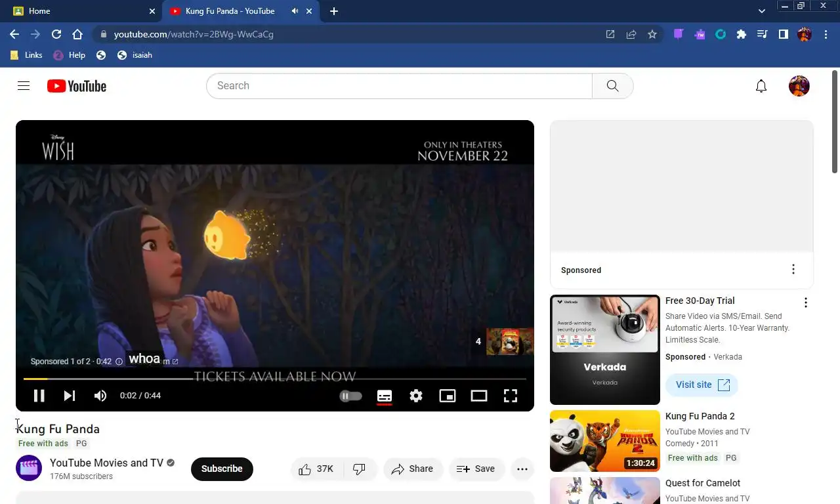
Task: Open Free 30-Day Trial ad options menu
Action: [805, 303]
